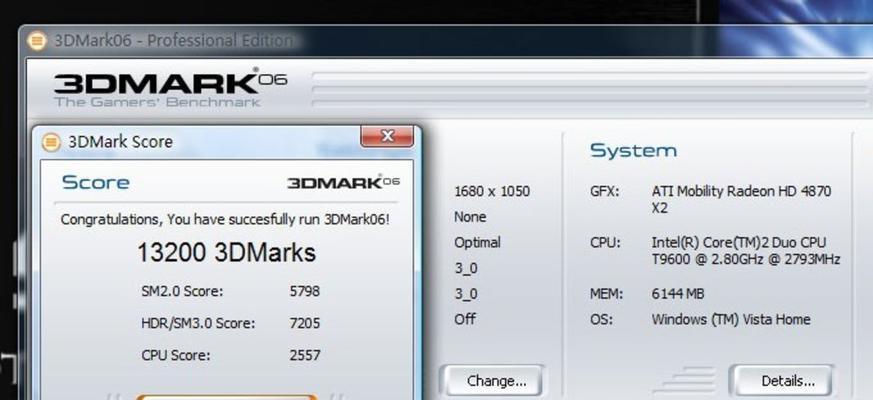Click the MEM: label
873x400 pixels.
point(606,294)
